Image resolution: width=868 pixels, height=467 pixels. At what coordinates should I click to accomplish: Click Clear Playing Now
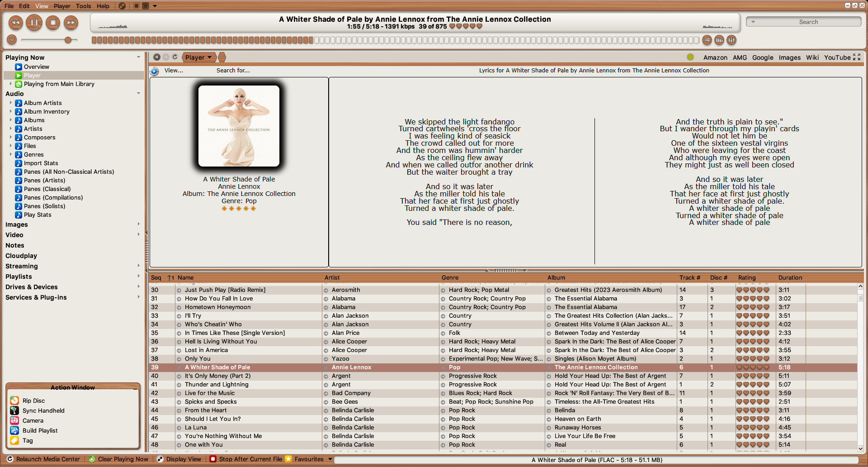tap(118, 459)
